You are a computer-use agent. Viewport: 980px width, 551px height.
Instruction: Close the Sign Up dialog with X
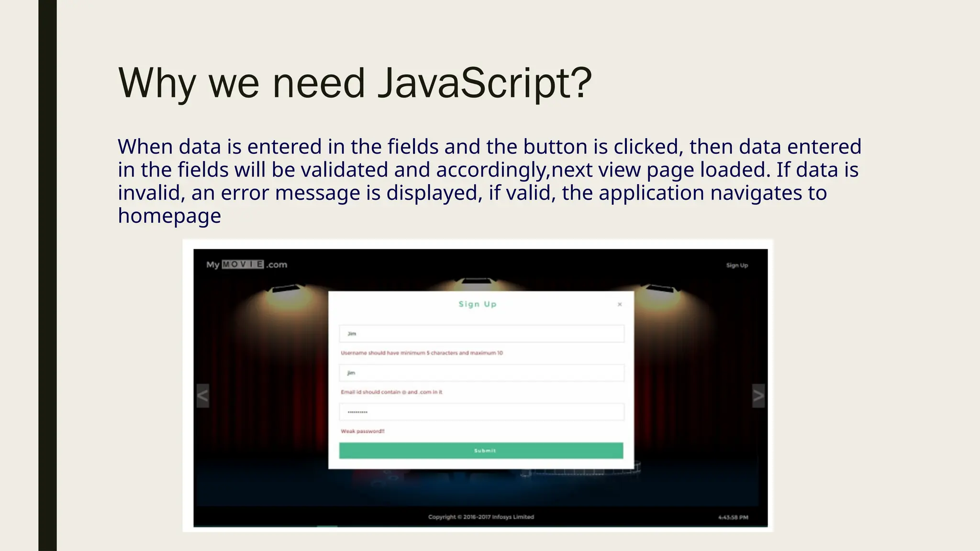tap(620, 304)
